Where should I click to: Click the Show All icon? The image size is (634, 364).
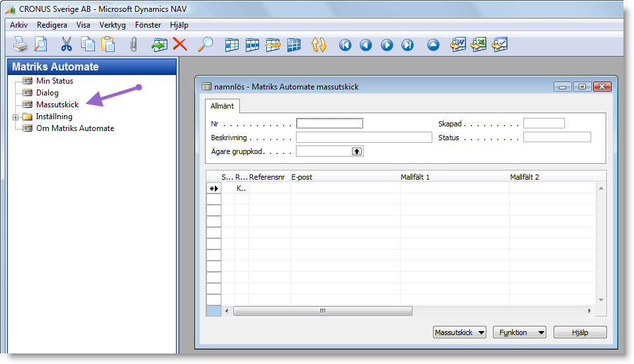[x=294, y=45]
